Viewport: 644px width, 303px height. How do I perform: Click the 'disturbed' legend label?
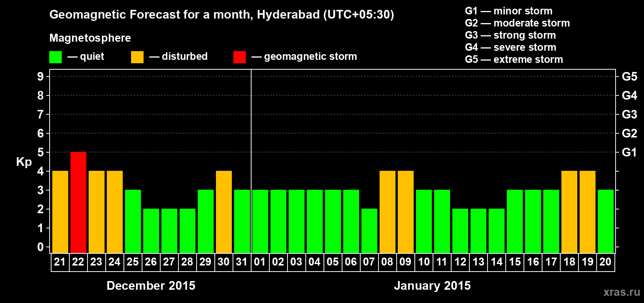click(184, 56)
